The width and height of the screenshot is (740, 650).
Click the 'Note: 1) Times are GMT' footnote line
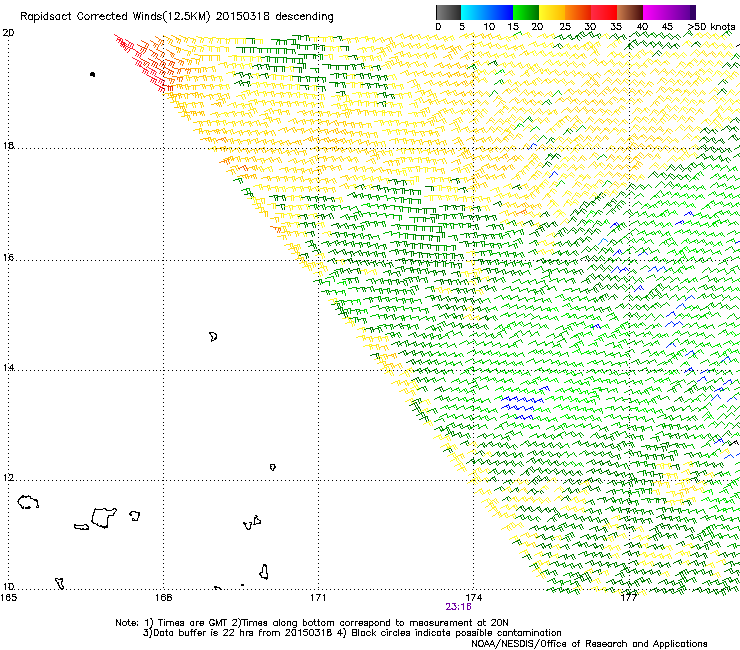coord(311,623)
